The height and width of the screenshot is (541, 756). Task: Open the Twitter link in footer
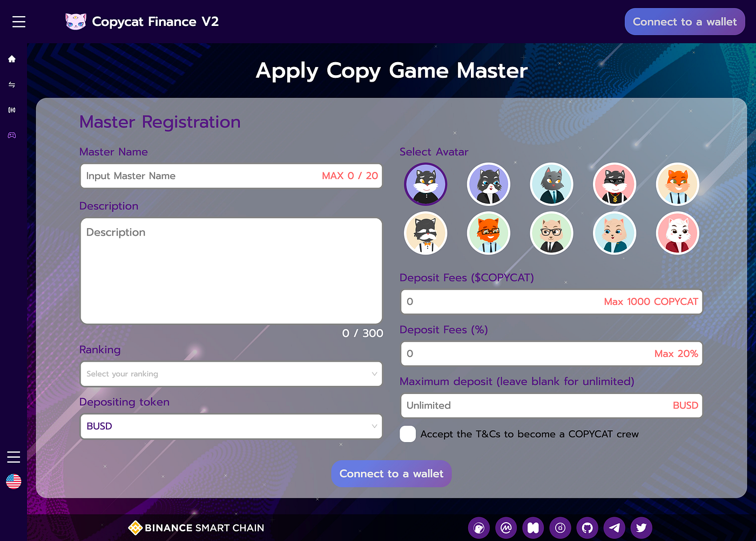pyautogui.click(x=641, y=527)
